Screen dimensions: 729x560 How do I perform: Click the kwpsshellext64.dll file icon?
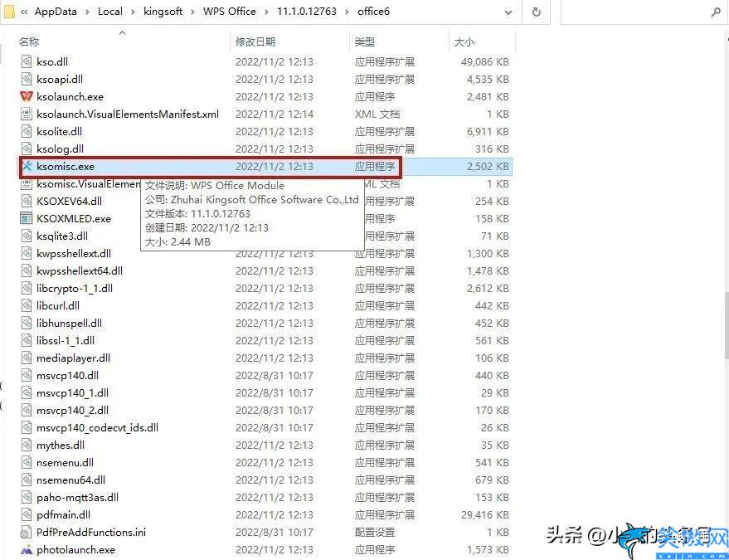(27, 271)
